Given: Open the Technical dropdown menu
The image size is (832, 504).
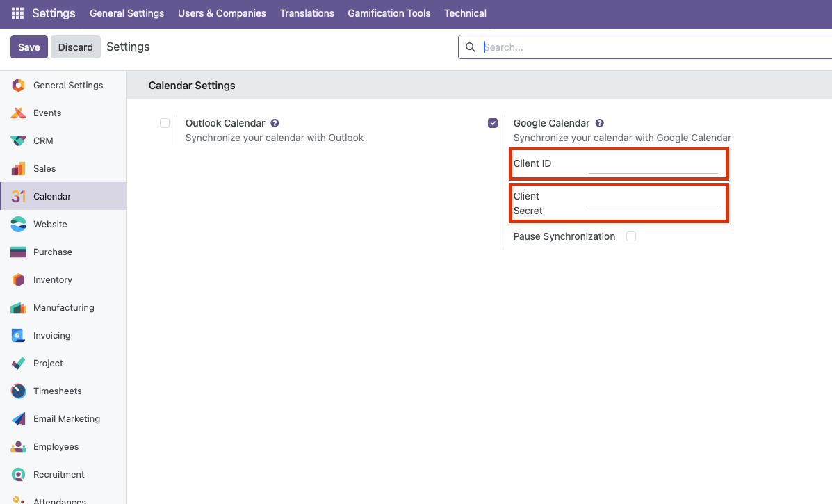Looking at the screenshot, I should [x=465, y=13].
